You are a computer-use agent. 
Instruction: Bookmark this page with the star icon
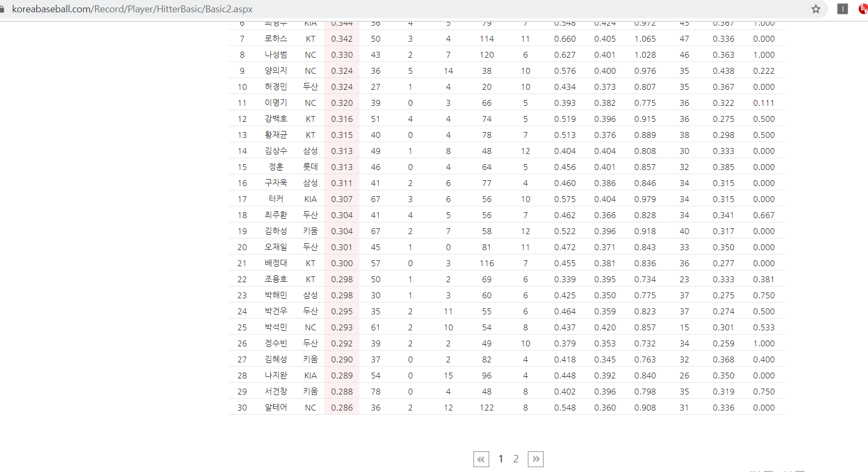(x=816, y=9)
